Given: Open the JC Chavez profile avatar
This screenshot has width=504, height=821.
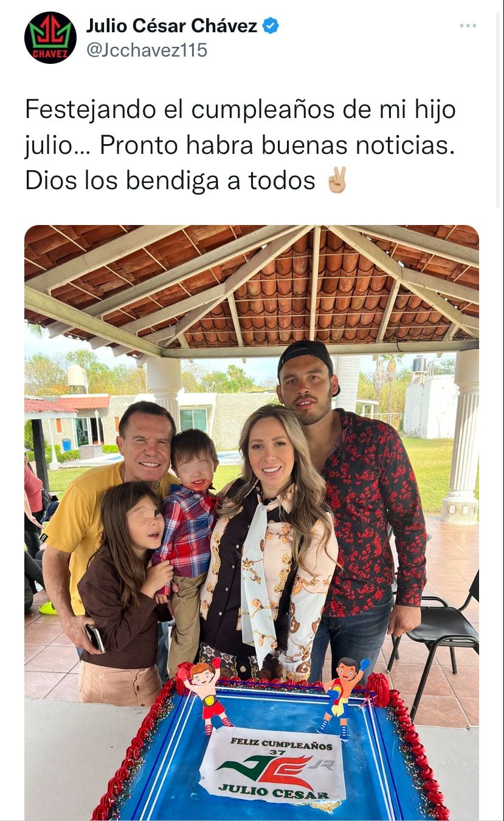Looking at the screenshot, I should [50, 37].
